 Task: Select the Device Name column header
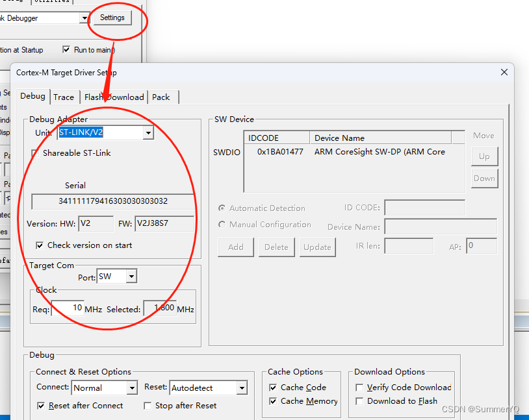(380, 138)
